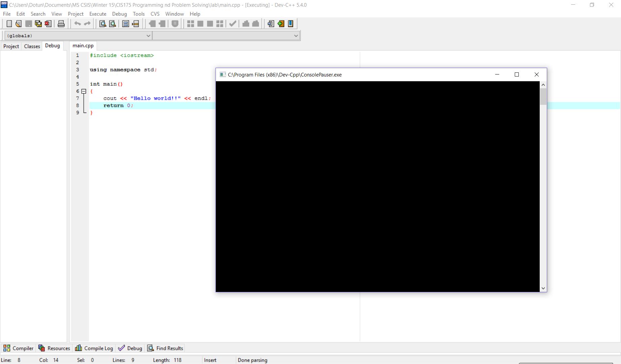Click the Goto bookmark blue icon

point(290,24)
